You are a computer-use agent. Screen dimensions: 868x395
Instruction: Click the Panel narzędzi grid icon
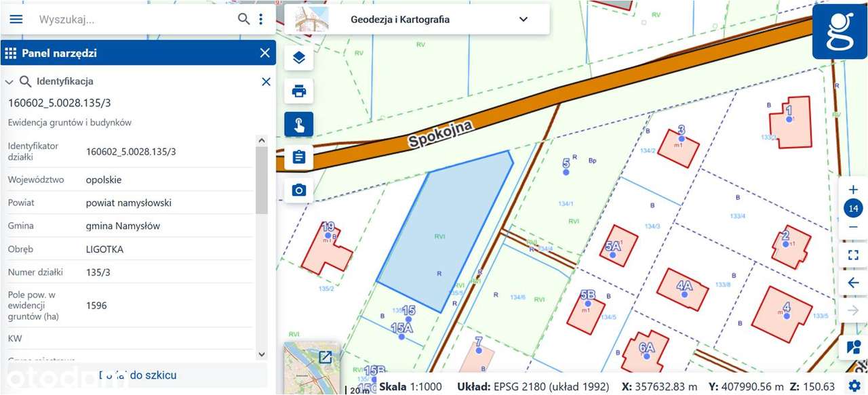pos(10,53)
